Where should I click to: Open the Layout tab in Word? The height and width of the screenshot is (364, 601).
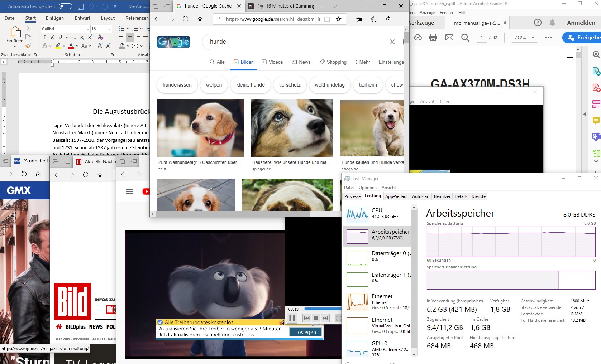pos(108,18)
